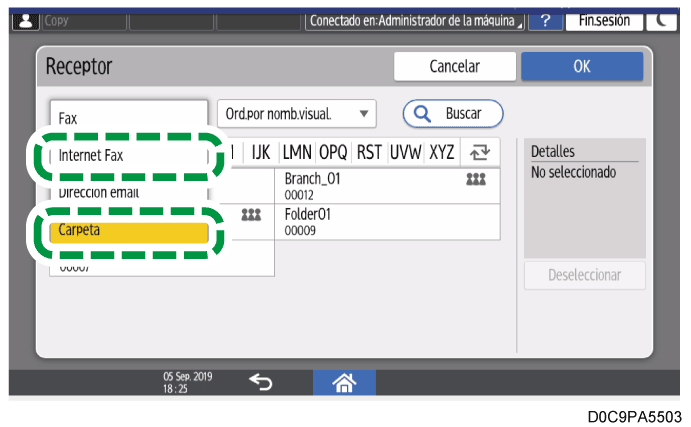Open the Ord.por nomb.visual. sort dropdown
This screenshot has width=691, height=427.
pyautogui.click(x=296, y=114)
